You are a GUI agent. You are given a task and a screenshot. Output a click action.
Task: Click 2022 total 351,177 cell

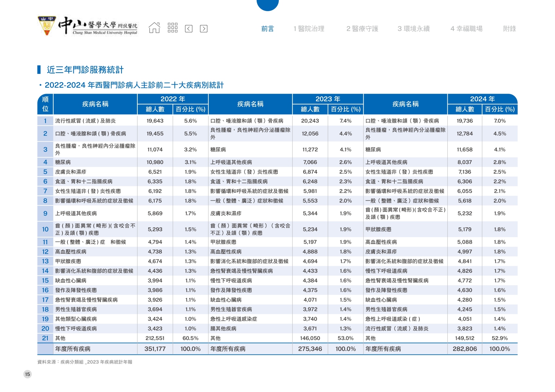click(x=155, y=349)
